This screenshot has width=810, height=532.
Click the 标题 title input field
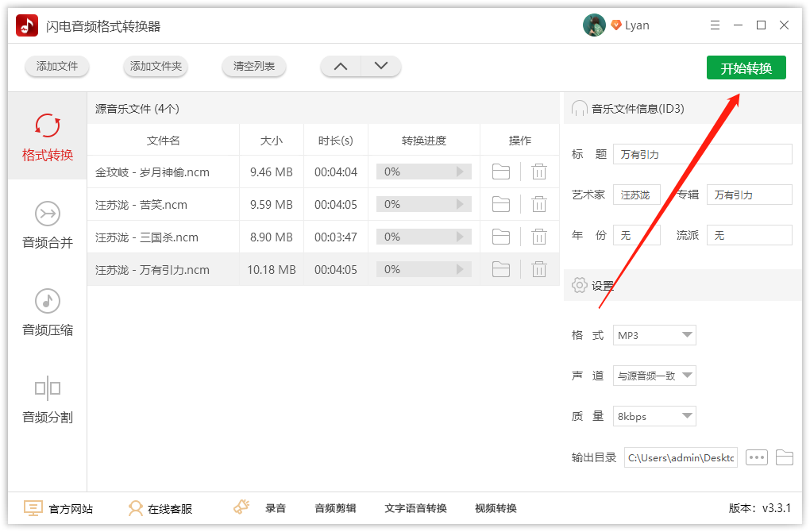point(703,154)
